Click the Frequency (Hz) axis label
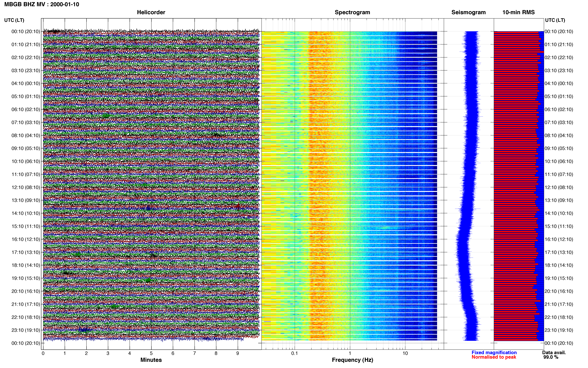The image size is (588, 368). click(352, 360)
